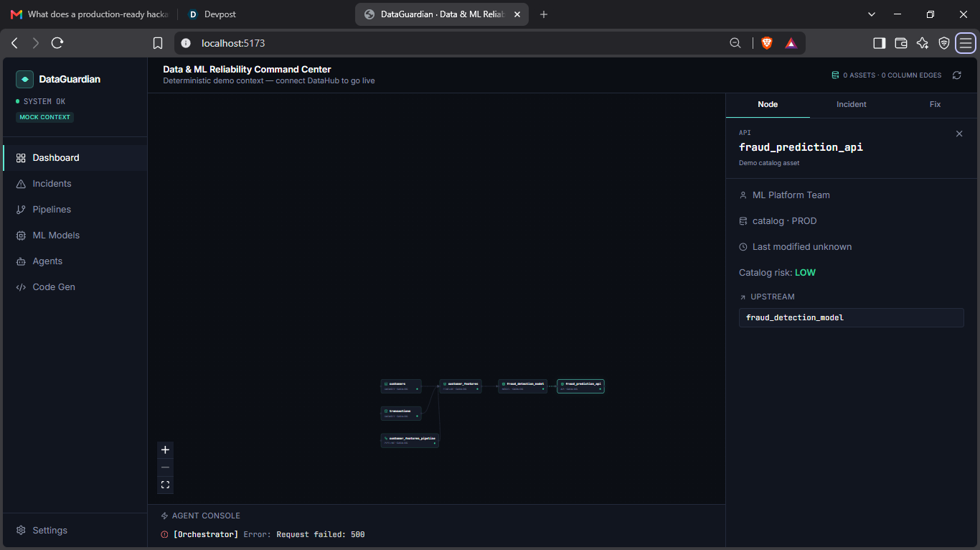Toggle the browser sidebar panel
The height and width of the screenshot is (550, 980).
(x=879, y=43)
